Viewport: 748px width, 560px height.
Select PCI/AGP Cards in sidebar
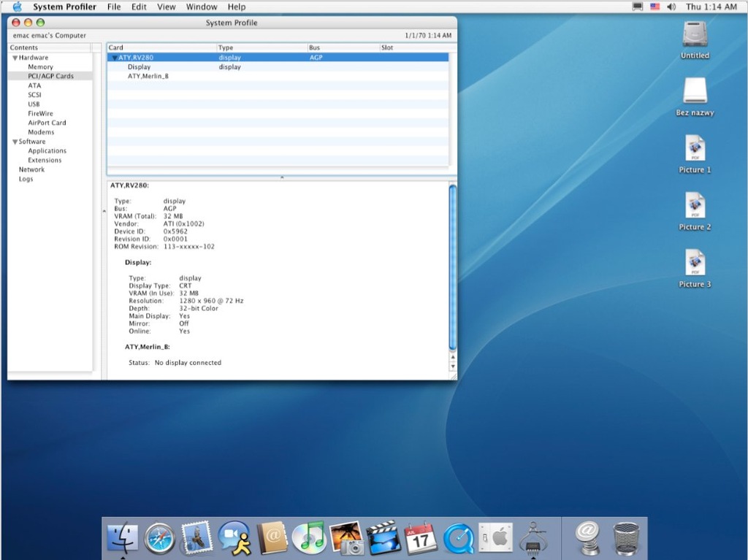pos(50,76)
